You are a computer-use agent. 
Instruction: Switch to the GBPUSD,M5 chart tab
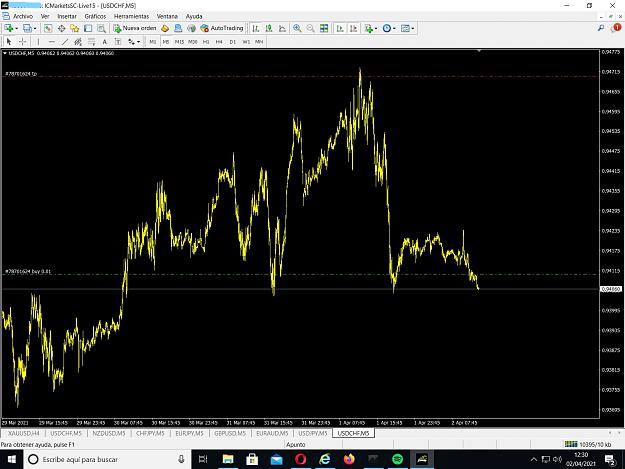[x=230, y=433]
